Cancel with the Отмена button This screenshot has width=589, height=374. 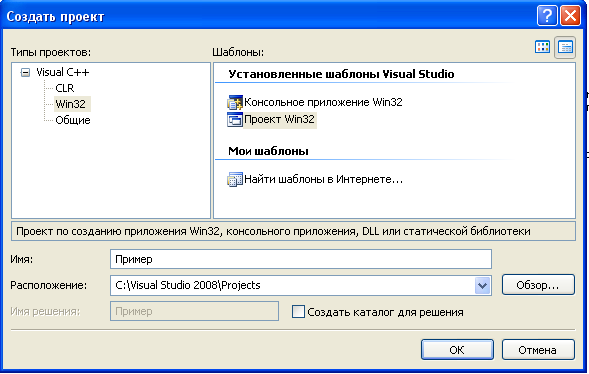538,350
